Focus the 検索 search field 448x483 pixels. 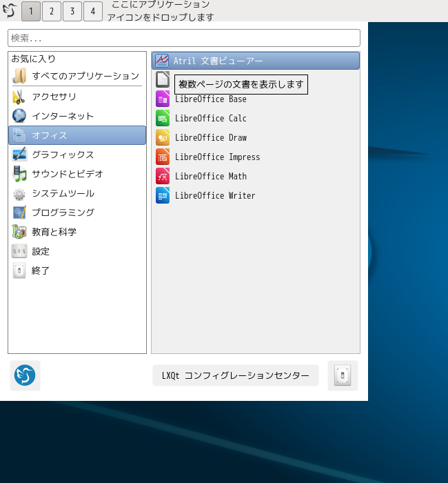tap(184, 38)
